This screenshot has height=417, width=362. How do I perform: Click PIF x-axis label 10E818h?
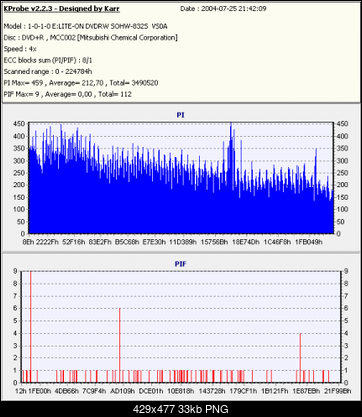point(180,391)
